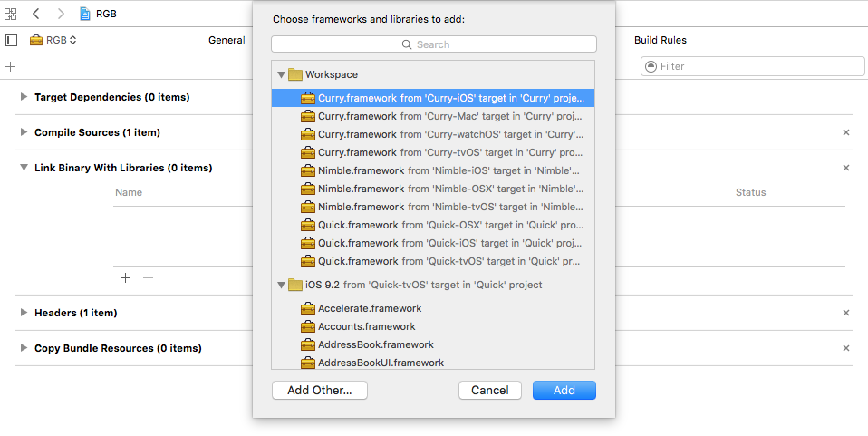Collapse the Workspace folder group
This screenshot has width=868, height=436.
[281, 74]
